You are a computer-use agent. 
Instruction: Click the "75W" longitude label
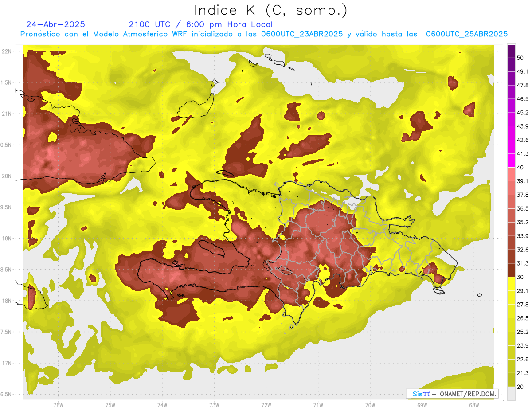click(110, 405)
